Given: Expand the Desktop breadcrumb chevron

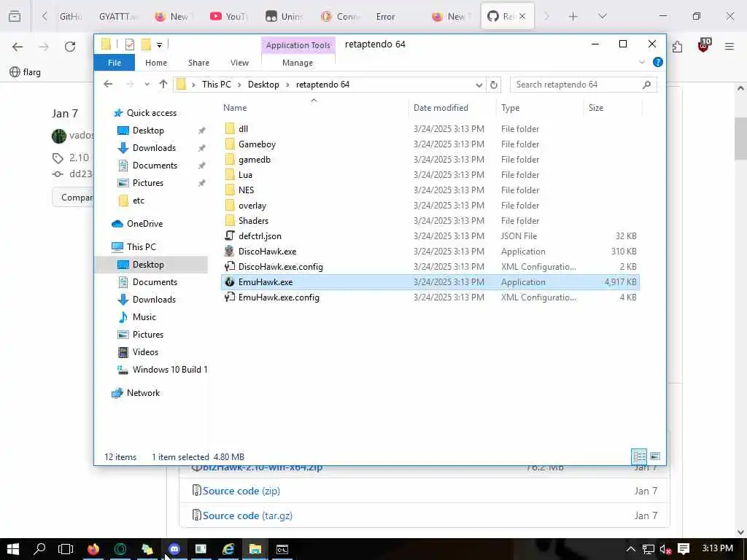Looking at the screenshot, I should 287,85.
